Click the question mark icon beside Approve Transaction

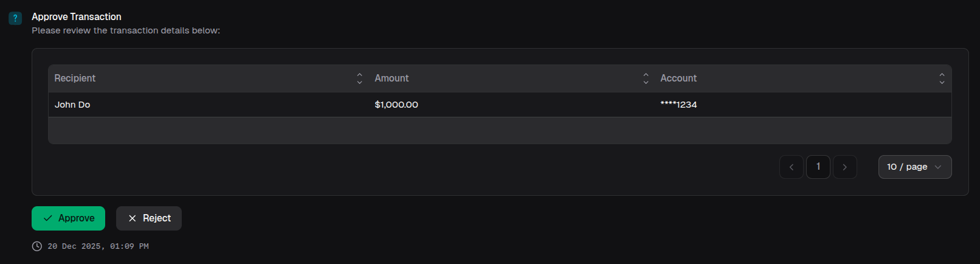(x=15, y=18)
